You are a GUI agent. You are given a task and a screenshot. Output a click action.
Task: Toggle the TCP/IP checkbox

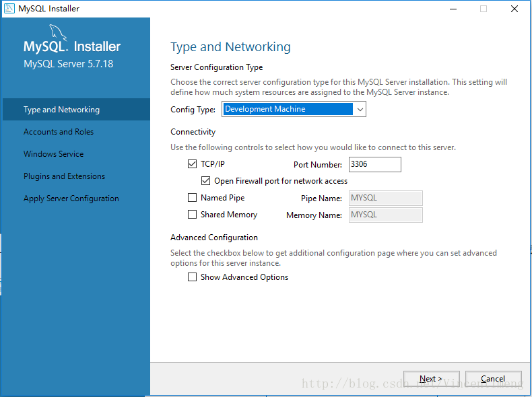coord(193,164)
